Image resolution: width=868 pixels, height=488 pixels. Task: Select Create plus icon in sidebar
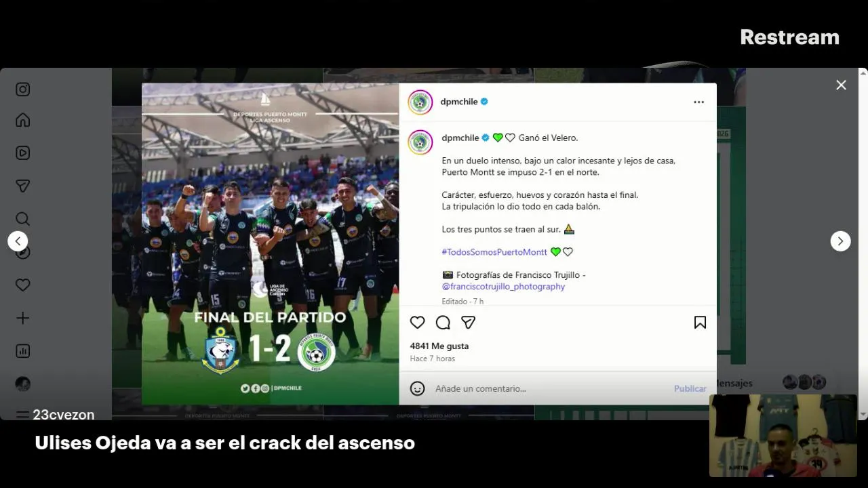pyautogui.click(x=22, y=318)
